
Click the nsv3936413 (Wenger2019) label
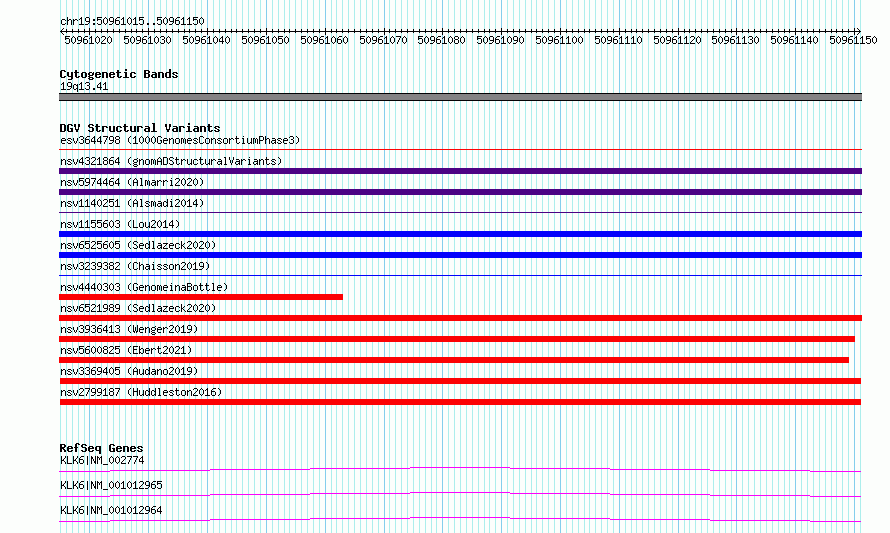pos(129,329)
